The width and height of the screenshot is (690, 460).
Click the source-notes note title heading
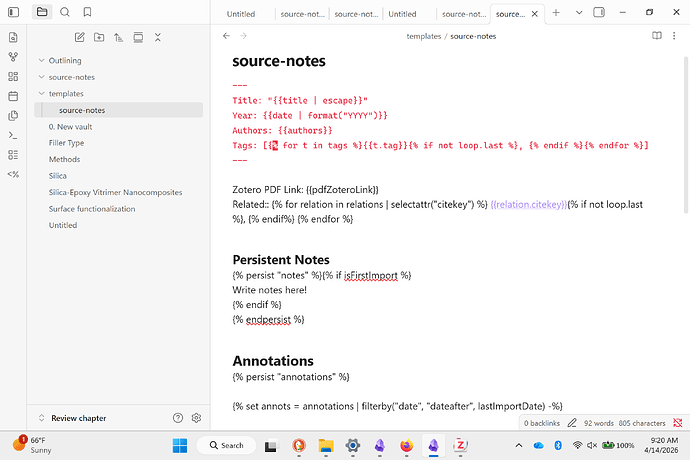click(279, 61)
